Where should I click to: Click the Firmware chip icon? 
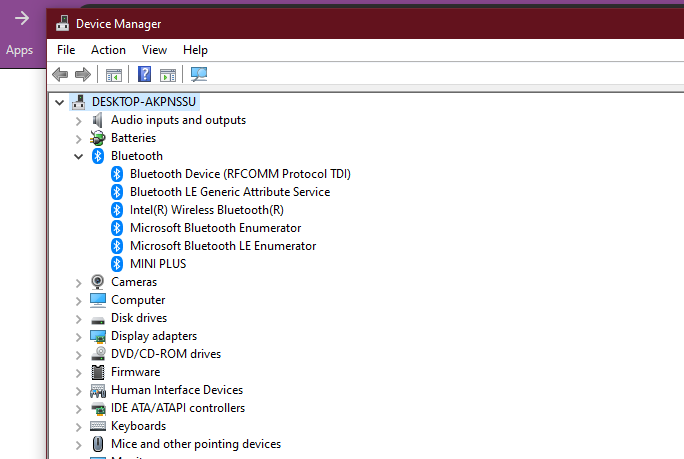coord(98,372)
